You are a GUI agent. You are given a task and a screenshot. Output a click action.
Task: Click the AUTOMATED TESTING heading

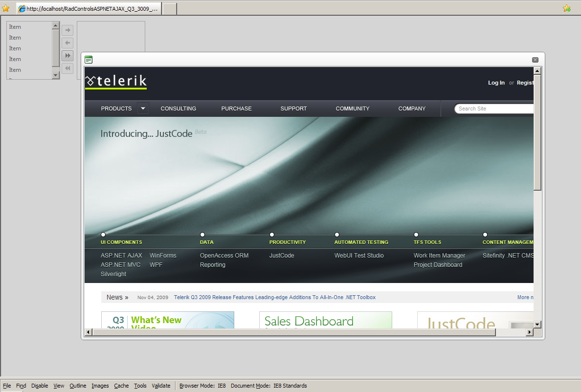coord(361,242)
